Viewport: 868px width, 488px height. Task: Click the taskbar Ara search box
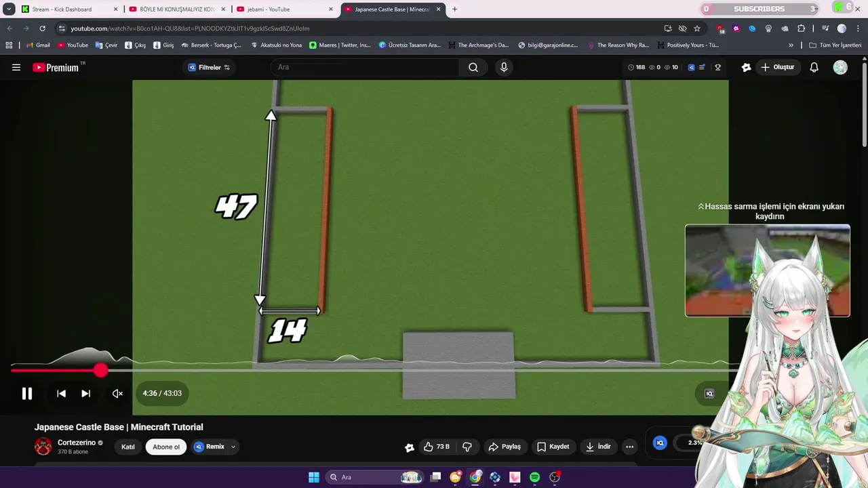[x=375, y=477]
